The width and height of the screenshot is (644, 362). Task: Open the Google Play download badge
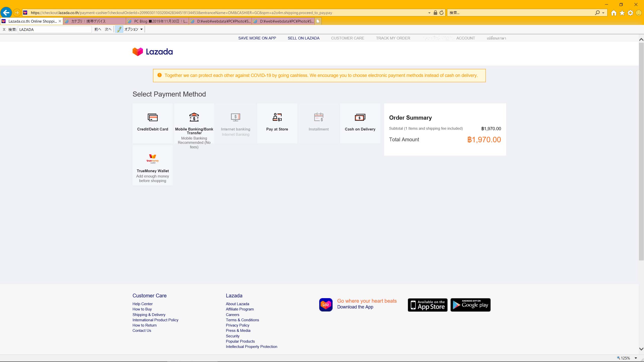pyautogui.click(x=470, y=305)
